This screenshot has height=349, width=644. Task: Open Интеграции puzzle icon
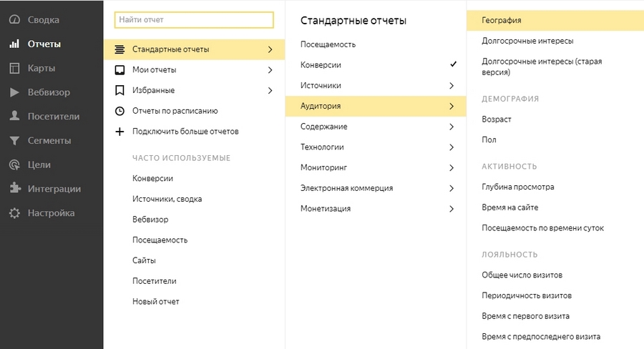point(15,189)
